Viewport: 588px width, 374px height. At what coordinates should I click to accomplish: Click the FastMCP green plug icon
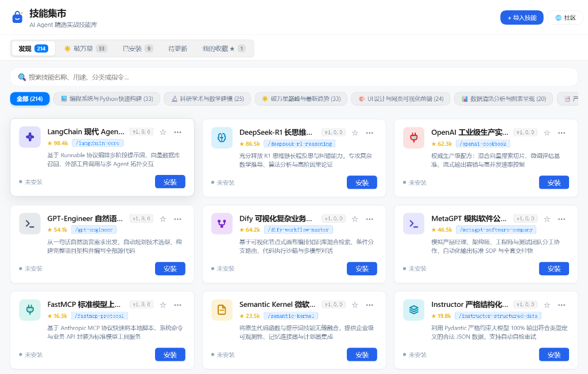[30, 310]
